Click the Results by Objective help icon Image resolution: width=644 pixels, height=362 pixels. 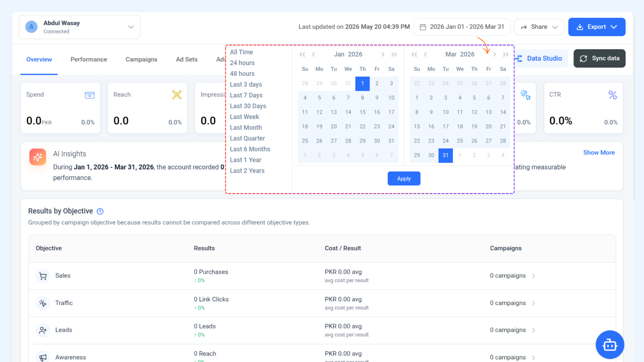click(x=100, y=211)
